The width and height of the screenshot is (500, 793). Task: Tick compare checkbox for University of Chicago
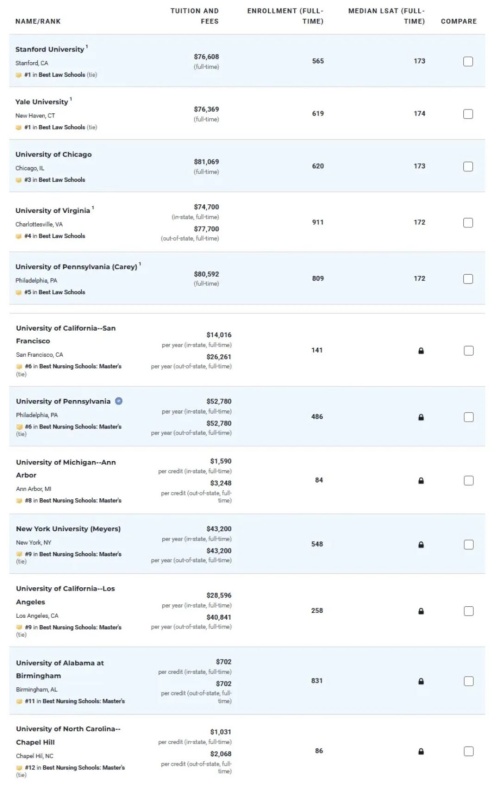pos(468,166)
